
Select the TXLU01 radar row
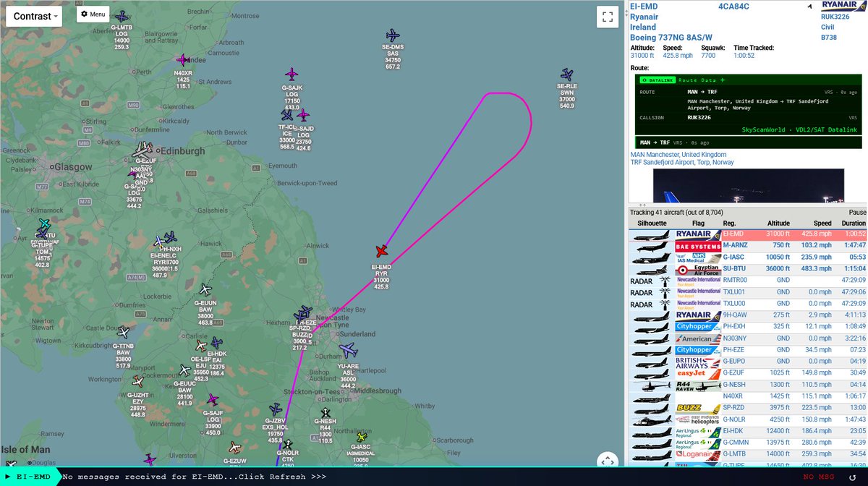[x=748, y=292]
